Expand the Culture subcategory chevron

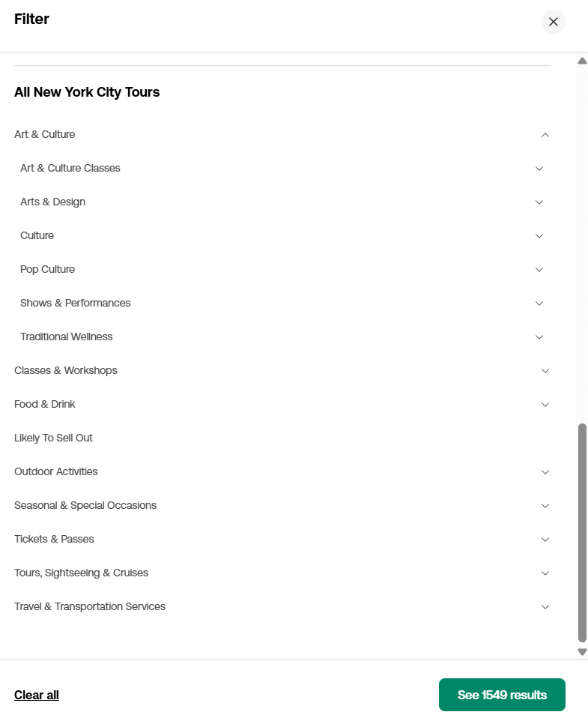(539, 236)
